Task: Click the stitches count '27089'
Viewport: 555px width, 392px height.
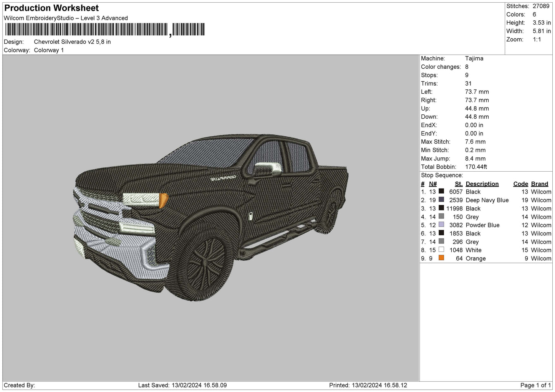Action: coord(541,6)
